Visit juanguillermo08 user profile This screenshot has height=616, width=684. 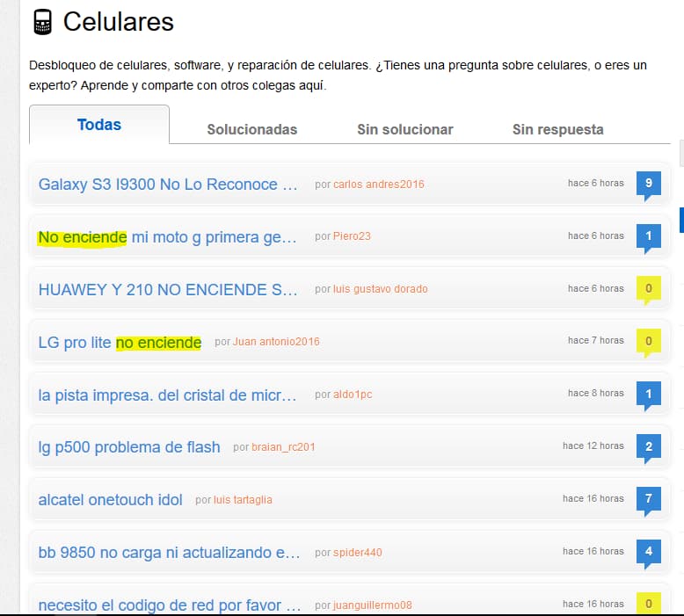click(x=373, y=605)
